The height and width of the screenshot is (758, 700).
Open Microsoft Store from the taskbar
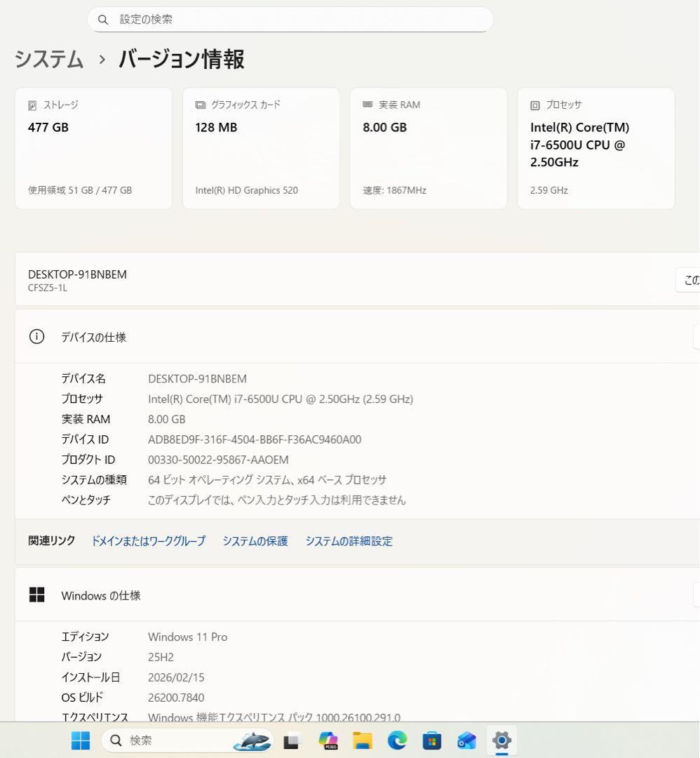[x=432, y=740]
